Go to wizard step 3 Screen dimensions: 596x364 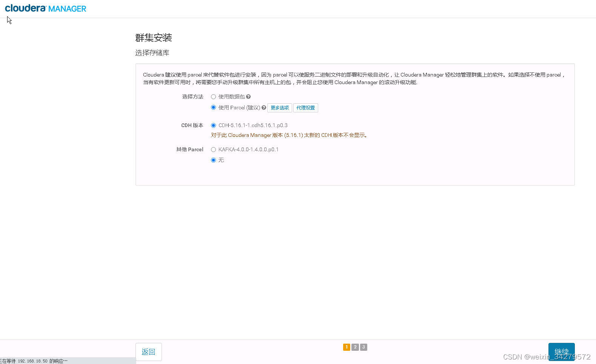[363, 347]
